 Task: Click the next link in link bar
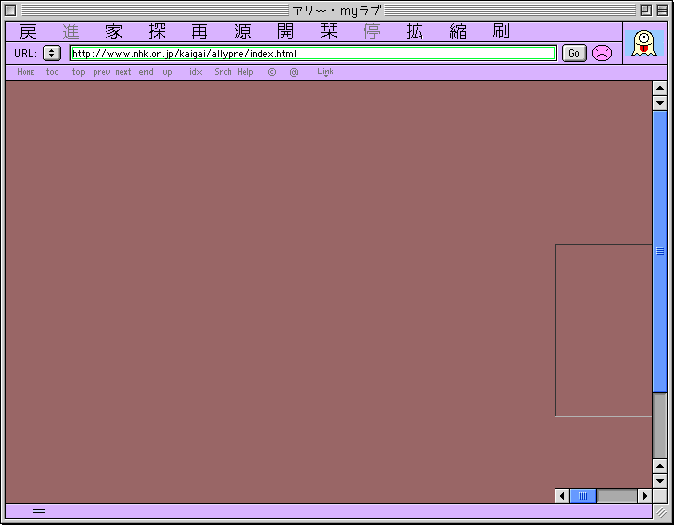pyautogui.click(x=123, y=72)
